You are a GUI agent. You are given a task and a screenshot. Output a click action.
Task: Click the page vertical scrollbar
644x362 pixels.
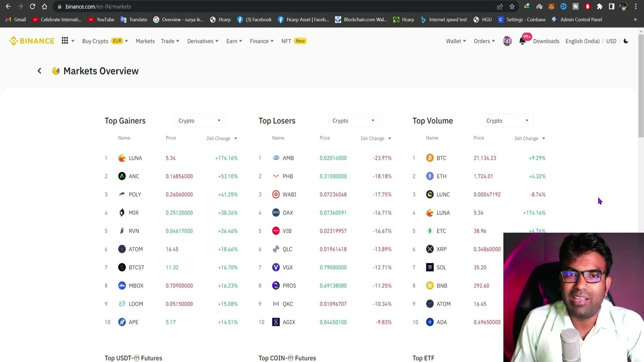point(640,85)
